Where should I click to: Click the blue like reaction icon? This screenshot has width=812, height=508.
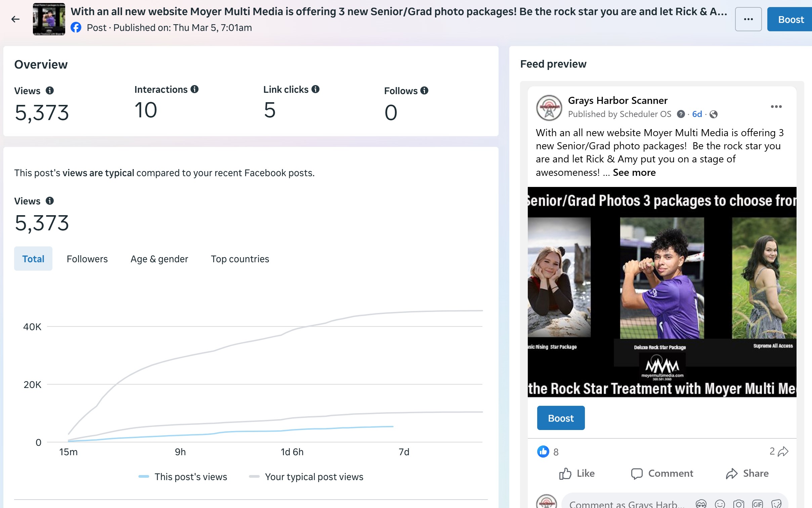pos(543,452)
